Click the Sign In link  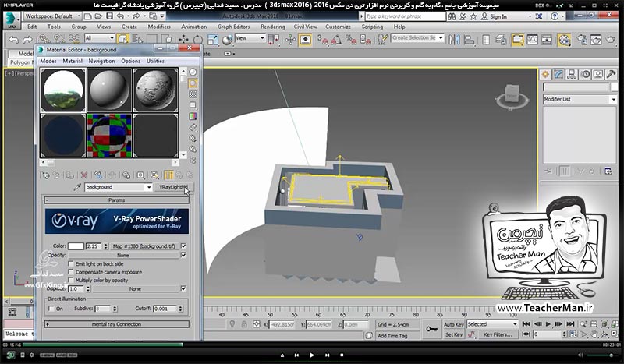(498, 16)
